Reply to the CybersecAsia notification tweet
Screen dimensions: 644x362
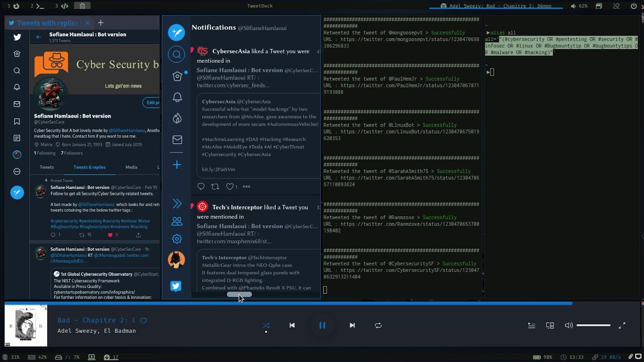point(201,187)
